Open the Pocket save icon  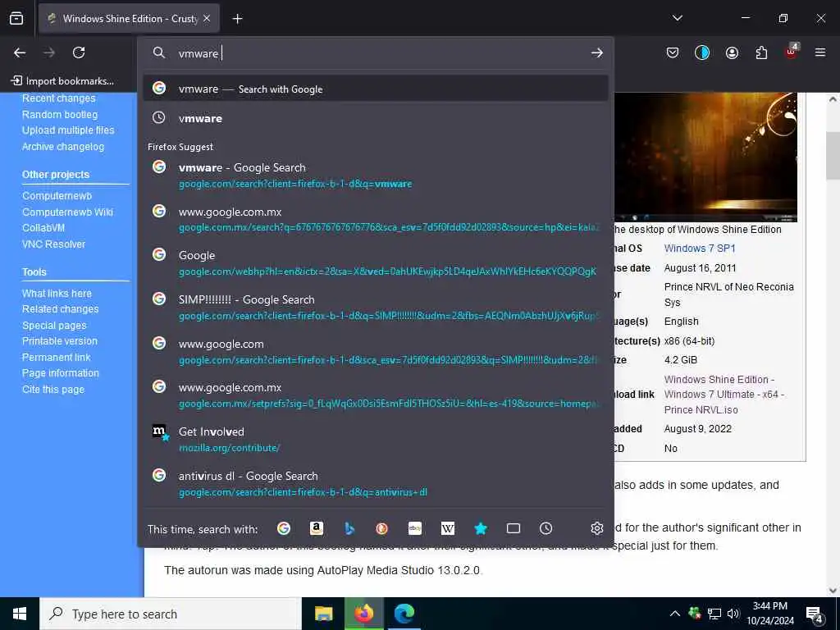click(673, 52)
